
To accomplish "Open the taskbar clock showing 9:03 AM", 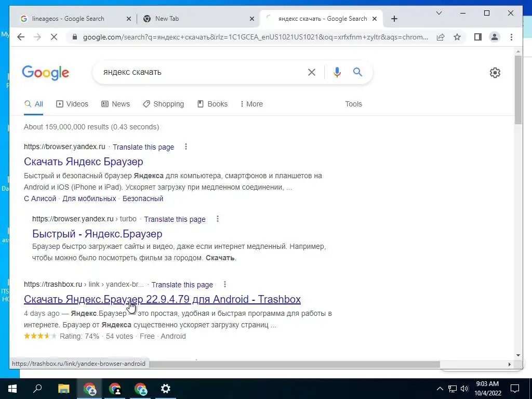I will click(487, 389).
